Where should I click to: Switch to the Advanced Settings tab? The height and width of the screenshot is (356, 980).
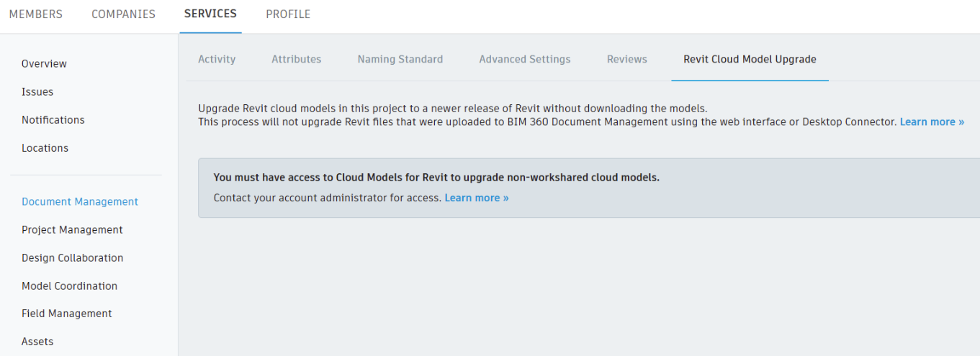click(x=525, y=60)
